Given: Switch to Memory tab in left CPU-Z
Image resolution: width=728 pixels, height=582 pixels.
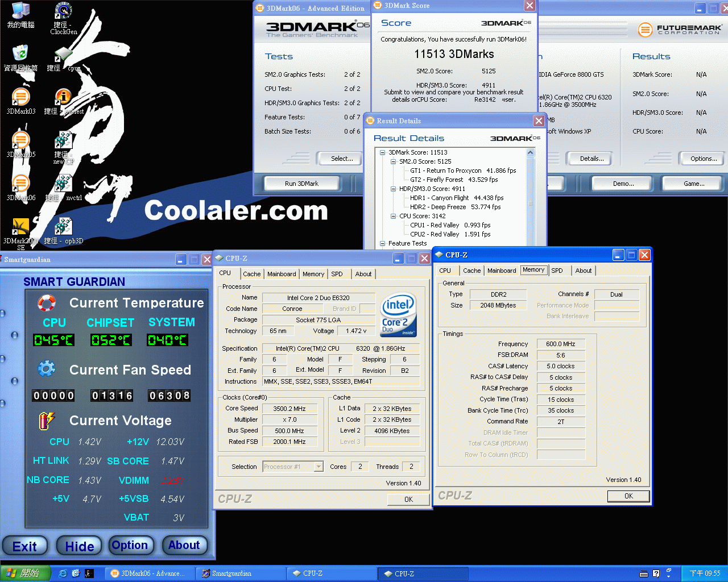Looking at the screenshot, I should (x=313, y=274).
